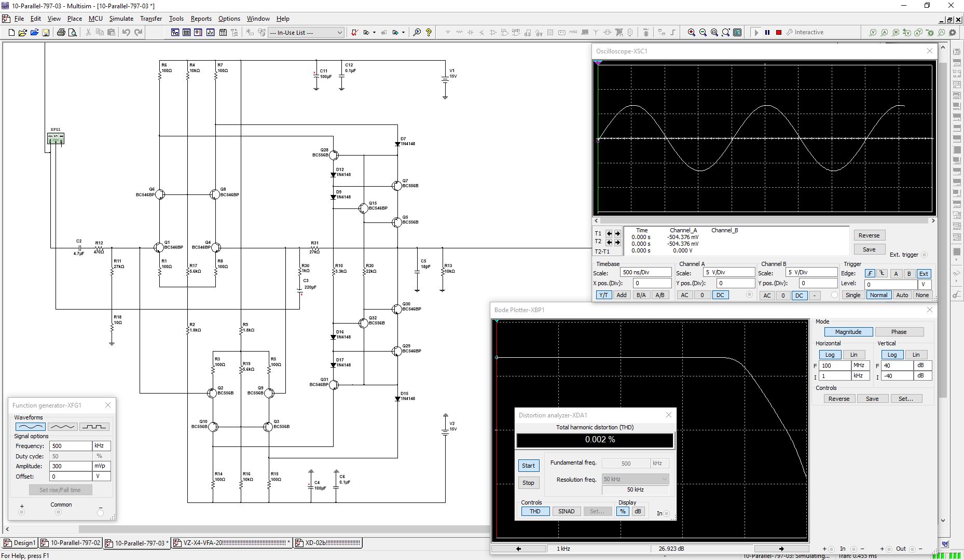
Task: Click the oscilloscope Timebase Scale field
Action: click(646, 272)
